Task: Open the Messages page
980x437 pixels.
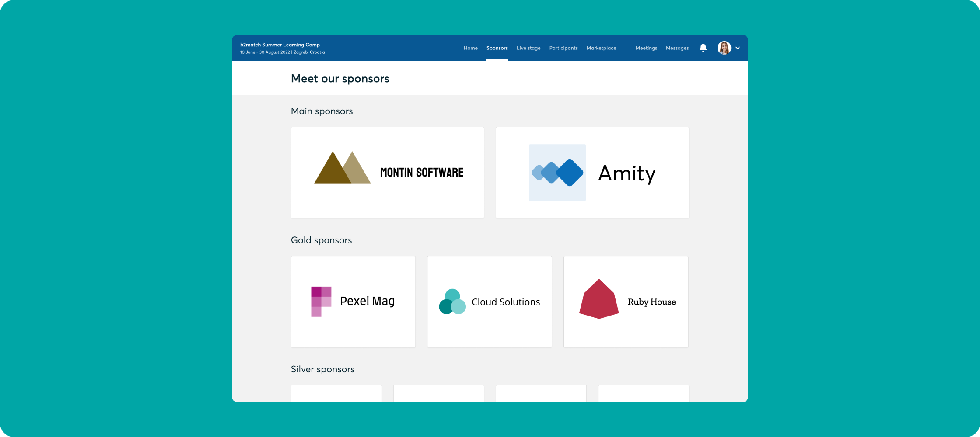Action: coord(677,48)
